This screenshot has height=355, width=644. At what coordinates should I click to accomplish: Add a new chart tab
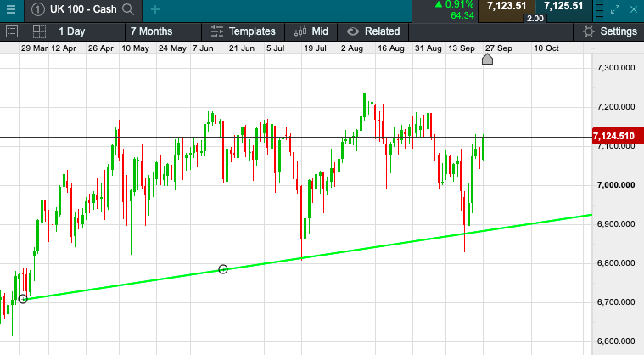click(x=155, y=10)
